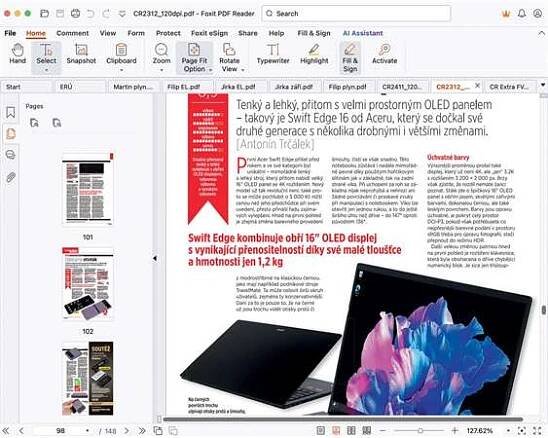Open AI Assistant ribbon tab
This screenshot has height=438, width=548.
(363, 33)
